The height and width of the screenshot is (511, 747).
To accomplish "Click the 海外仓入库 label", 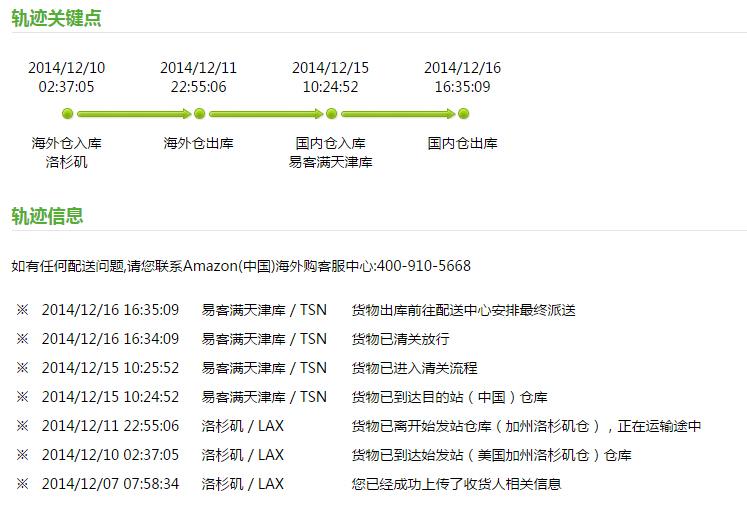I will 67,143.
